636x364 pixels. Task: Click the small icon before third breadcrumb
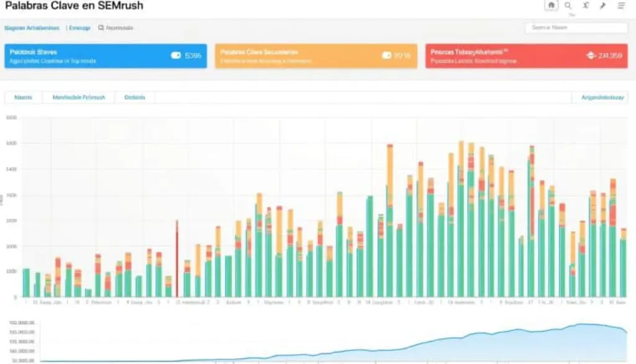coord(101,27)
